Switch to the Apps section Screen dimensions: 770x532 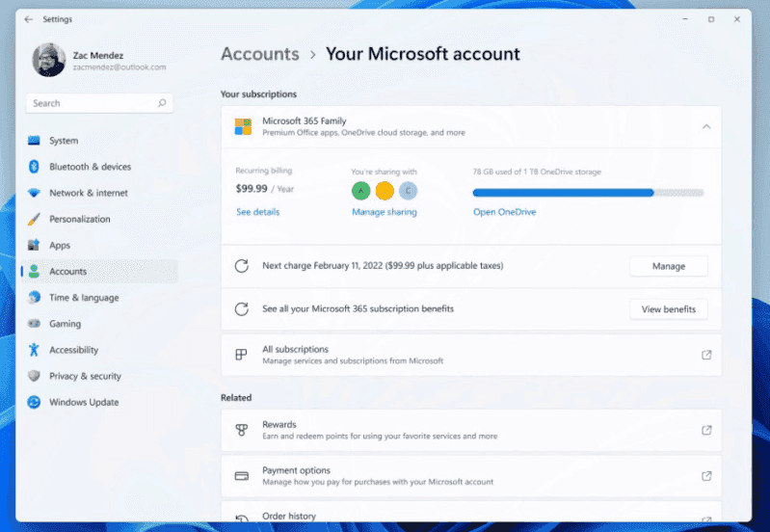click(x=60, y=245)
